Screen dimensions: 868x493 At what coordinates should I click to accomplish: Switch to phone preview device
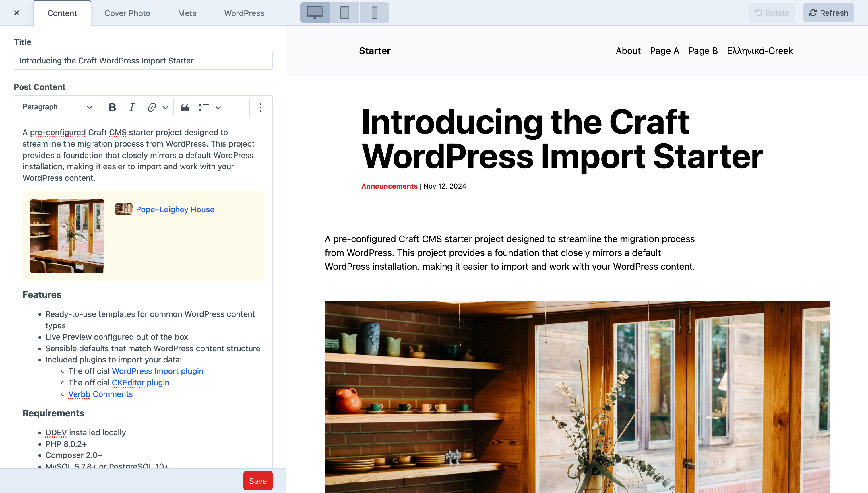click(x=374, y=13)
